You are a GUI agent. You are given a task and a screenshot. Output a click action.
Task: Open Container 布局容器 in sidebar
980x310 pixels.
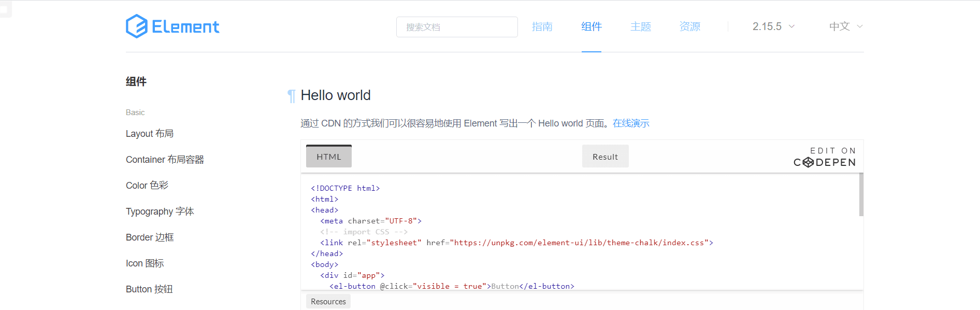[165, 160]
